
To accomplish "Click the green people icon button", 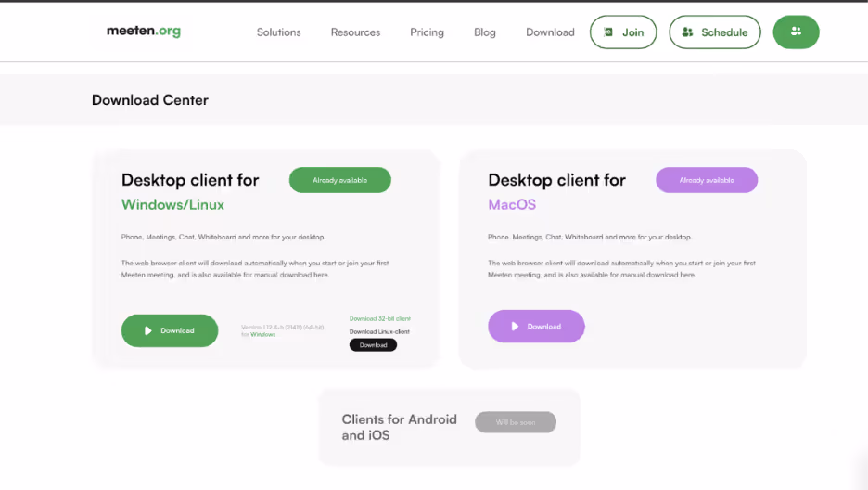I will 796,32.
